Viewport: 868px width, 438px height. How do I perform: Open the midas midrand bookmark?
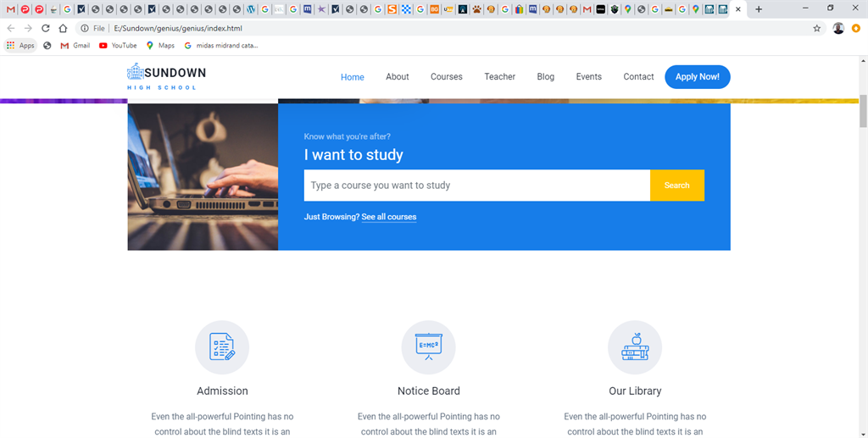coord(221,46)
